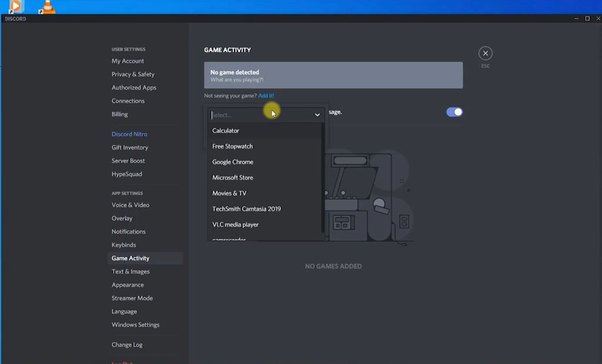Click the orange play button desktop icon
Viewport: 602px width, 364px height.
pos(16,6)
